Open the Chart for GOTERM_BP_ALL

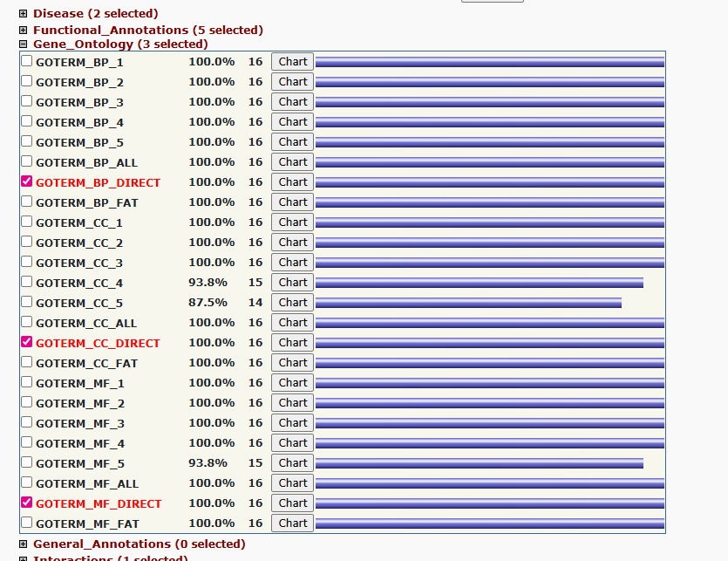(292, 162)
